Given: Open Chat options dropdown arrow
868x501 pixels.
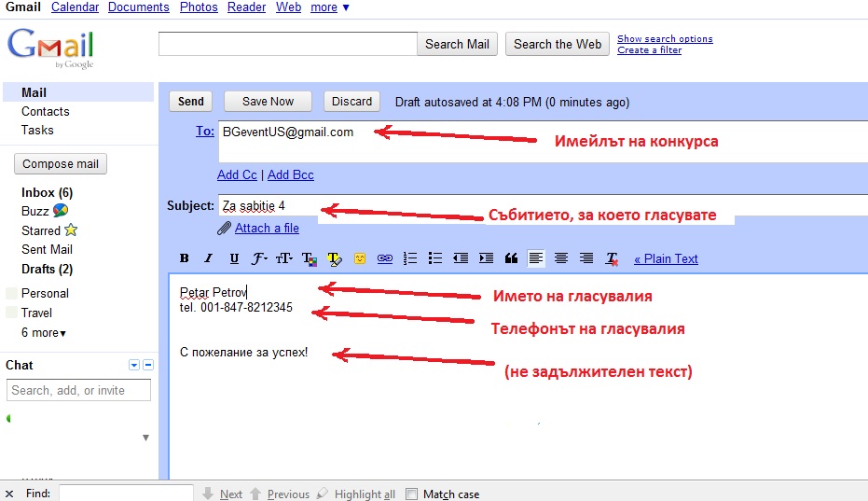Looking at the screenshot, I should (x=134, y=365).
